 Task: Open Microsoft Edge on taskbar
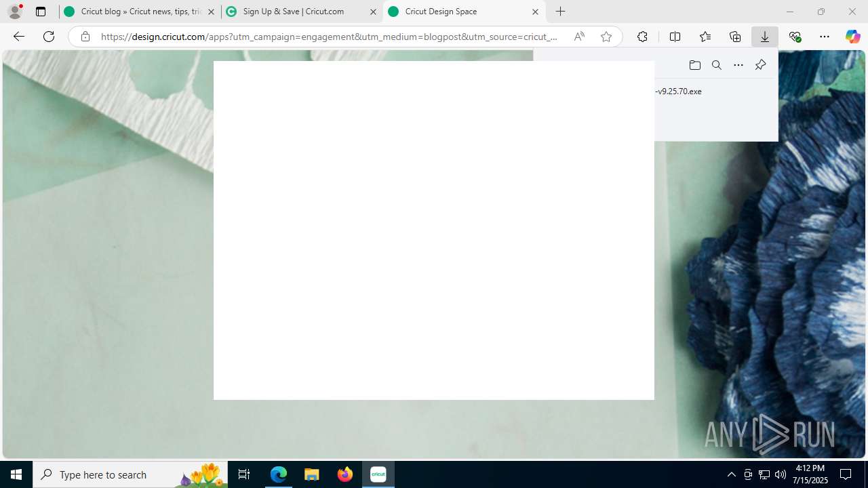[279, 474]
